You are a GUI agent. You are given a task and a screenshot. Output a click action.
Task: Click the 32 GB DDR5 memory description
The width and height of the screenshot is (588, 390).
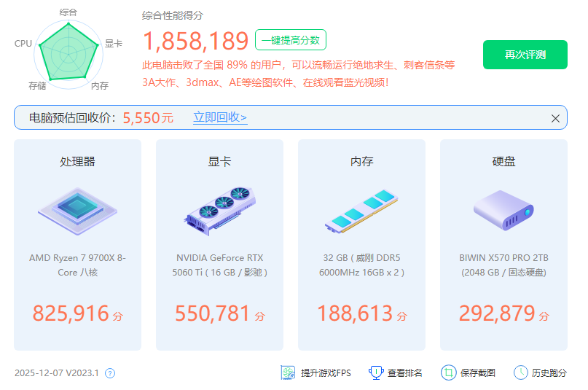point(361,265)
